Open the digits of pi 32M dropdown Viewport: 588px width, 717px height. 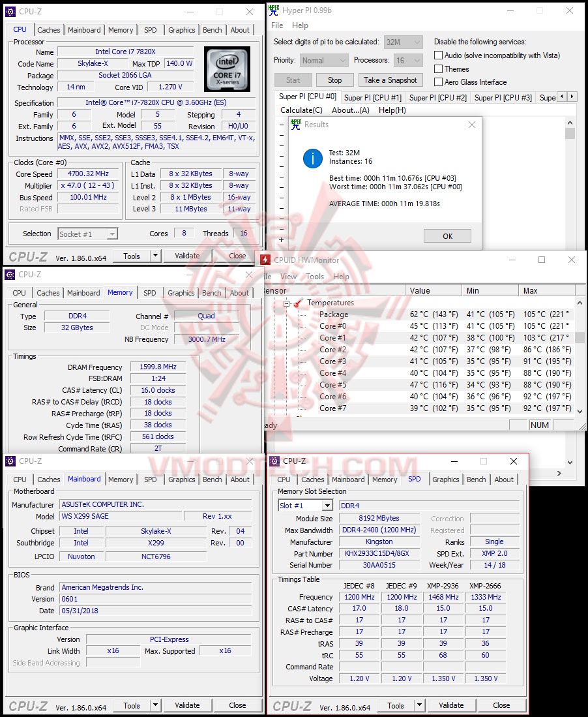pyautogui.click(x=404, y=42)
